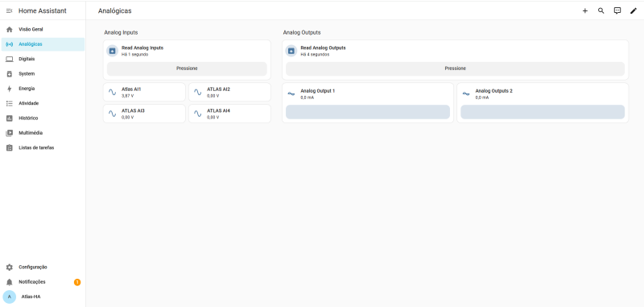Open the Atlas-HA user profile

coord(43,297)
